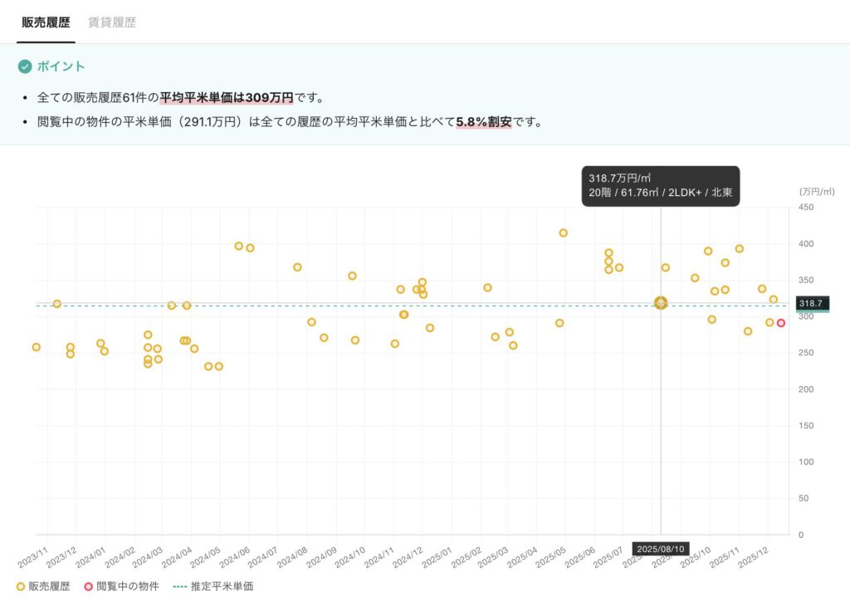Select the 販売履歴 tab
Screen dimensions: 850x616
point(46,22)
